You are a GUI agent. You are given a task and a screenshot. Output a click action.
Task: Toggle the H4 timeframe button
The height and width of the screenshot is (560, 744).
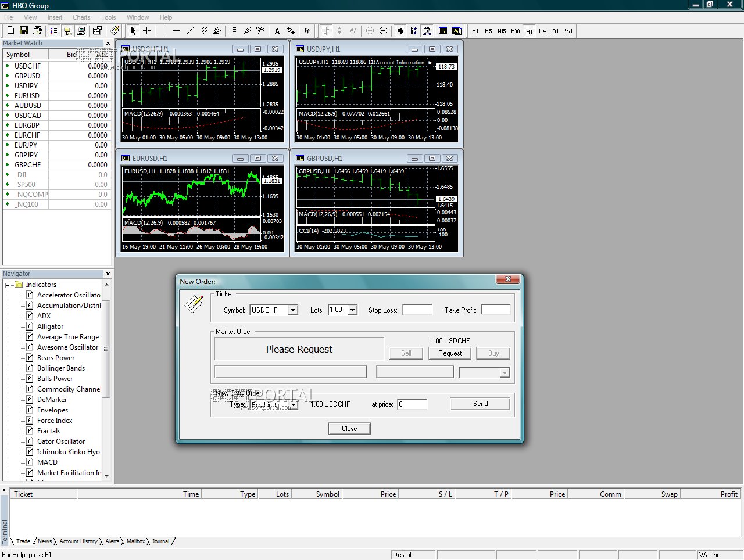tap(542, 31)
